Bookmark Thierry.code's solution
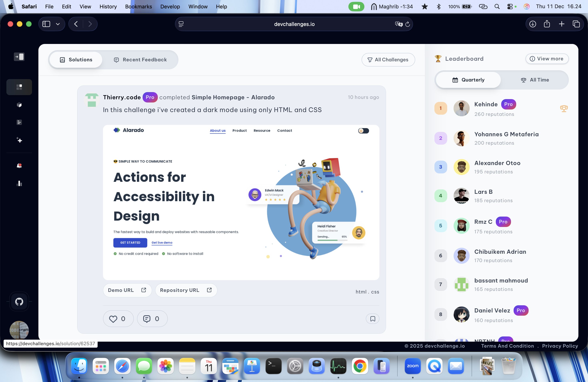The width and height of the screenshot is (588, 382). point(372,319)
